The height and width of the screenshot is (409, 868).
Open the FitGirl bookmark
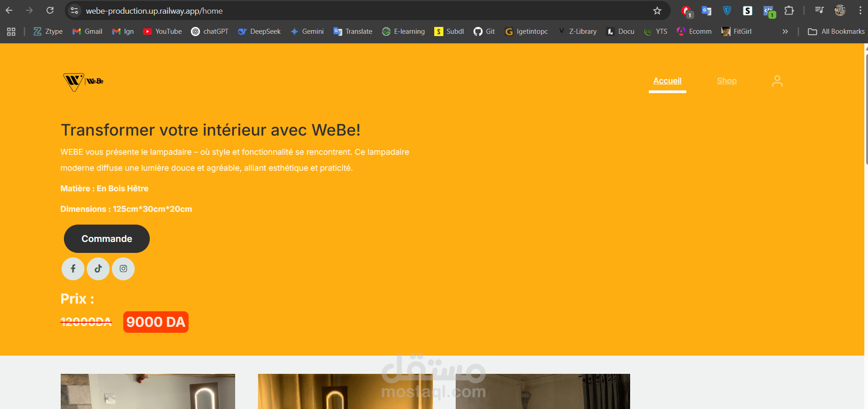(736, 31)
